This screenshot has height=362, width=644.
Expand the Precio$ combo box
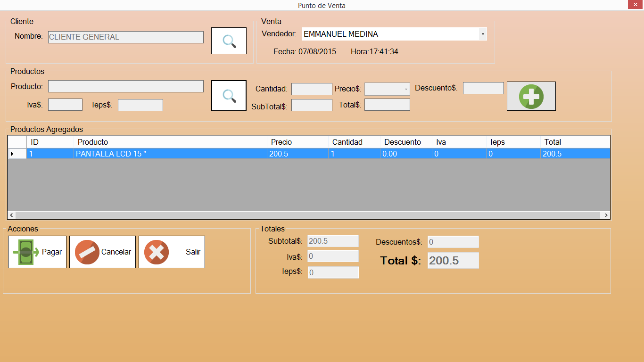click(x=406, y=89)
